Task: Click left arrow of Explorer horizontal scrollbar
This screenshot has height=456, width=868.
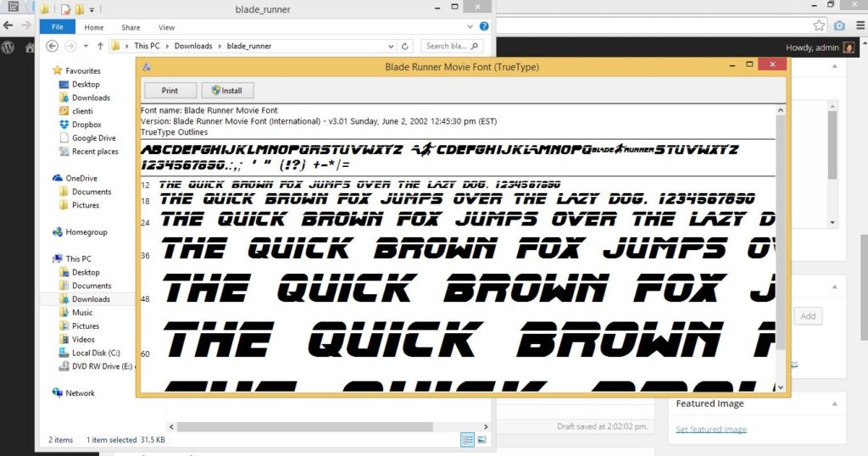Action: [x=171, y=426]
